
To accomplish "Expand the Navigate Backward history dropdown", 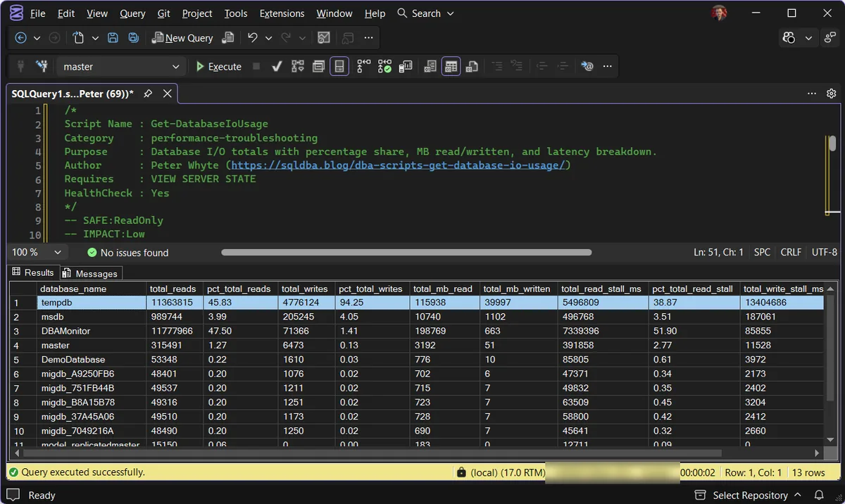I will (x=37, y=38).
